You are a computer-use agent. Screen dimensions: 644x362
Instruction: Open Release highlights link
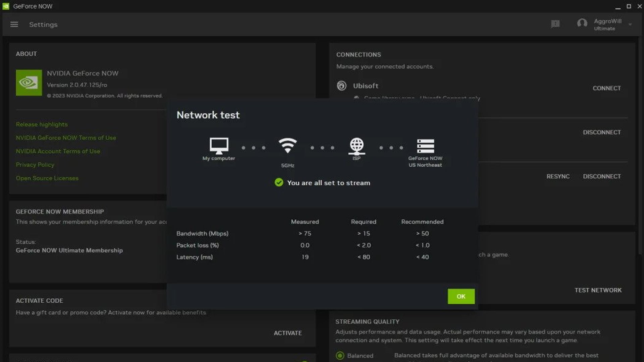click(42, 124)
